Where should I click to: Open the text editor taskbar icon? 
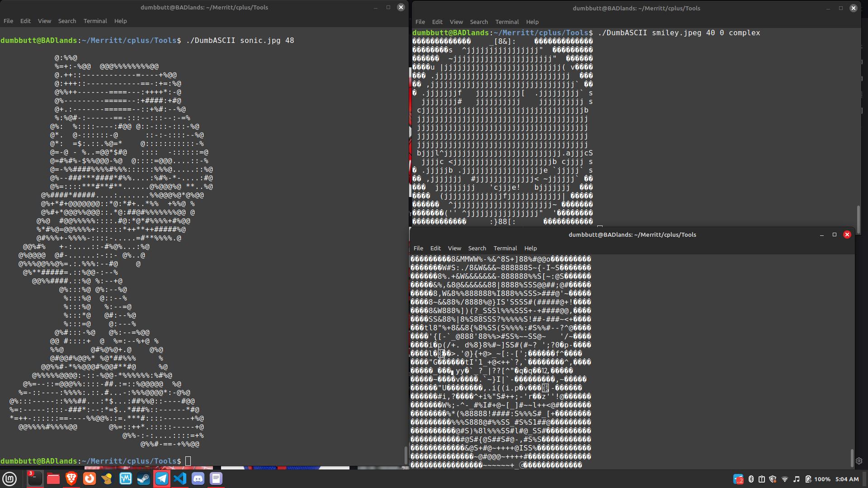coord(216,479)
